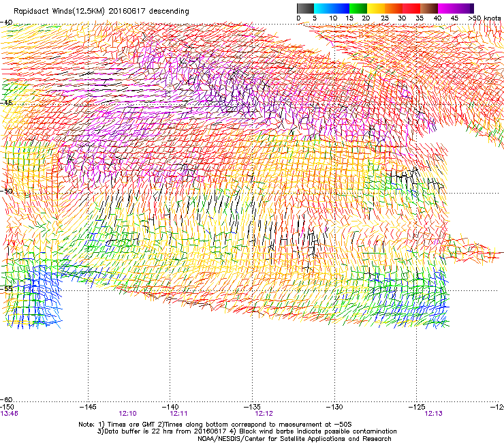Image resolution: width=504 pixels, height=443 pixels.
Task: Click the NOAA/NESDIS credit line
Action: pos(294,439)
